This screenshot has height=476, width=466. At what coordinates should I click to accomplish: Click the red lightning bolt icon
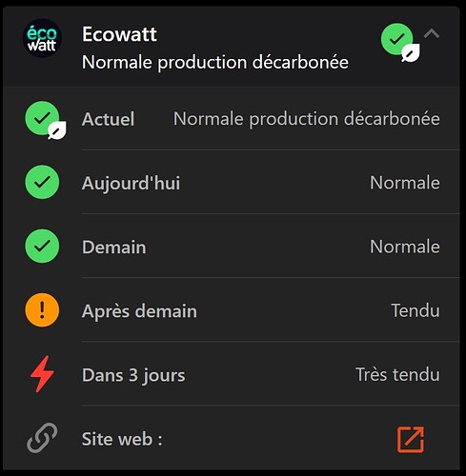[x=42, y=374]
